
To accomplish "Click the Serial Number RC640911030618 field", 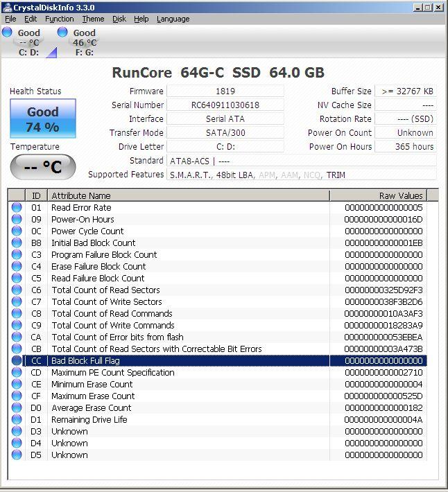I will point(225,105).
